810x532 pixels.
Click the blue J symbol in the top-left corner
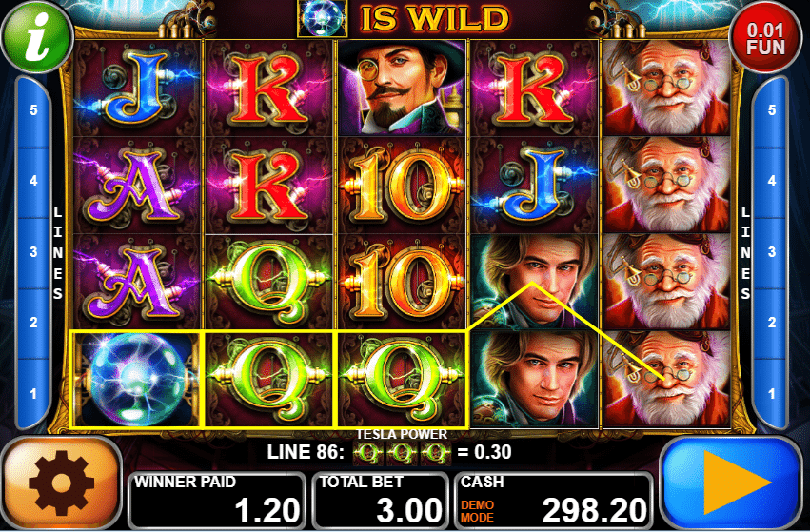pos(136,88)
